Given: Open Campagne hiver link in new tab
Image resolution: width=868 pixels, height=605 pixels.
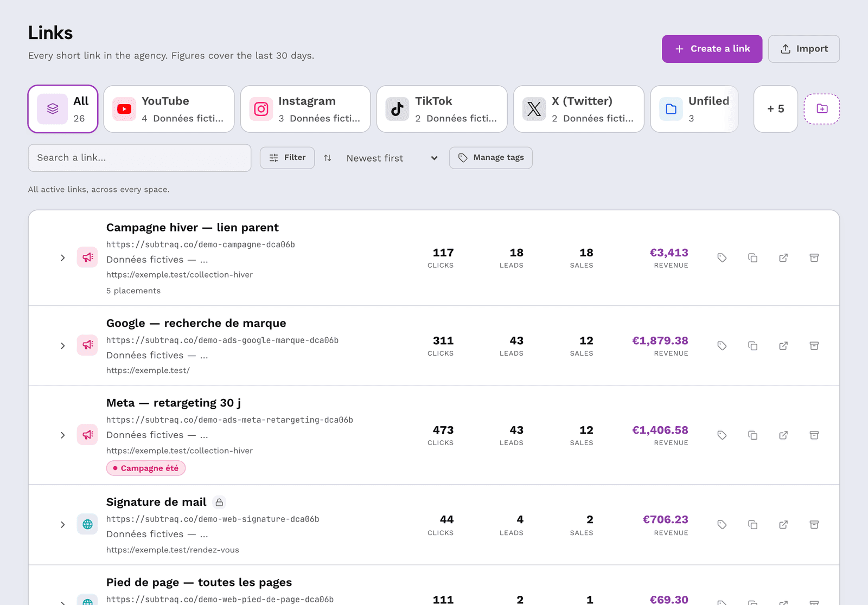Looking at the screenshot, I should (x=783, y=258).
